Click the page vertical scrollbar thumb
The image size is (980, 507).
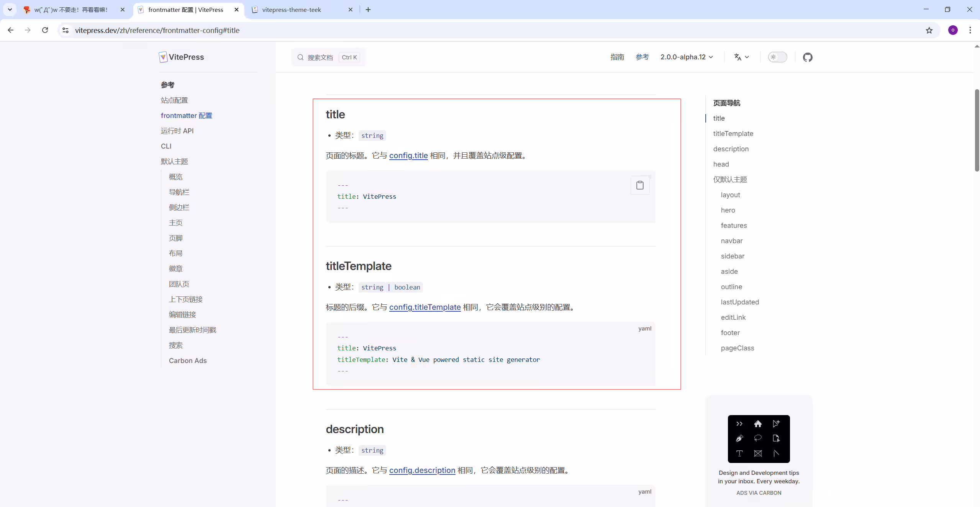(977, 130)
